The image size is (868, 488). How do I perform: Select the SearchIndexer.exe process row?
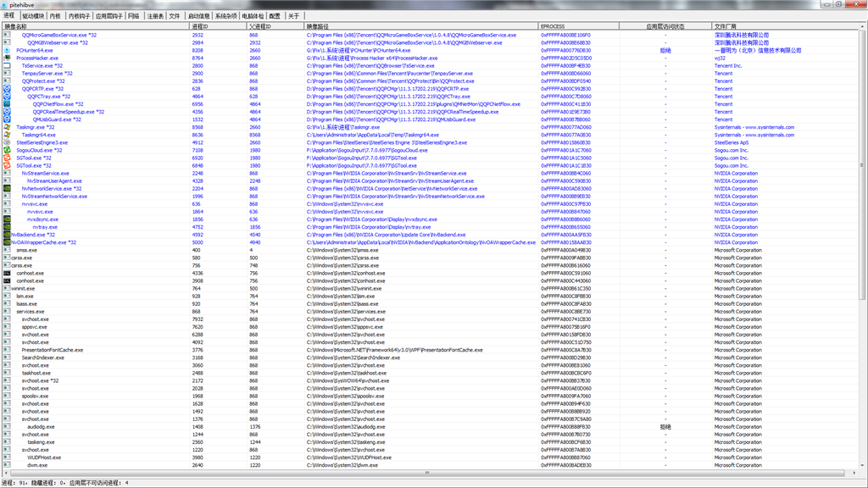click(x=431, y=358)
